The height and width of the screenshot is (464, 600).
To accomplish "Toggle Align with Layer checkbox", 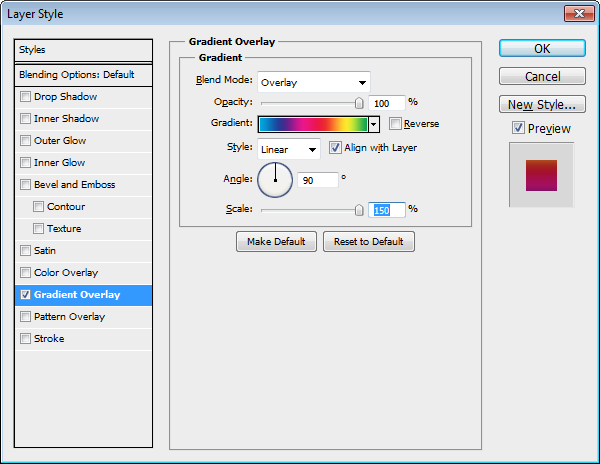I will pyautogui.click(x=335, y=148).
